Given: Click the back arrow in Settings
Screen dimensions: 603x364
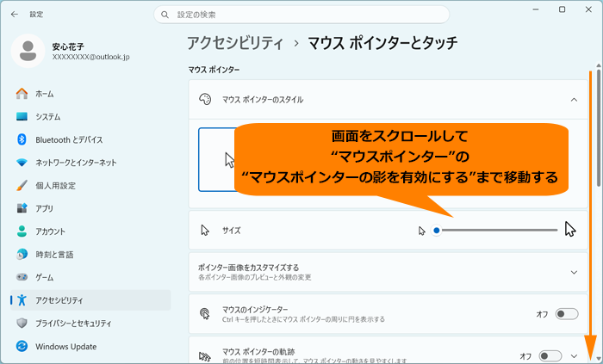Looking at the screenshot, I should click(x=15, y=15).
